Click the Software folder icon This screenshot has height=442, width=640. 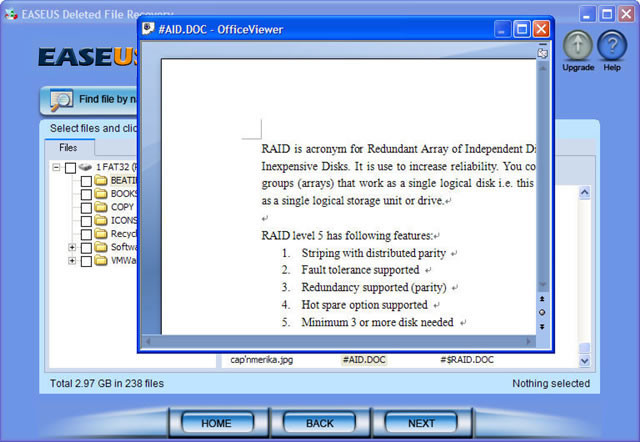tap(101, 247)
